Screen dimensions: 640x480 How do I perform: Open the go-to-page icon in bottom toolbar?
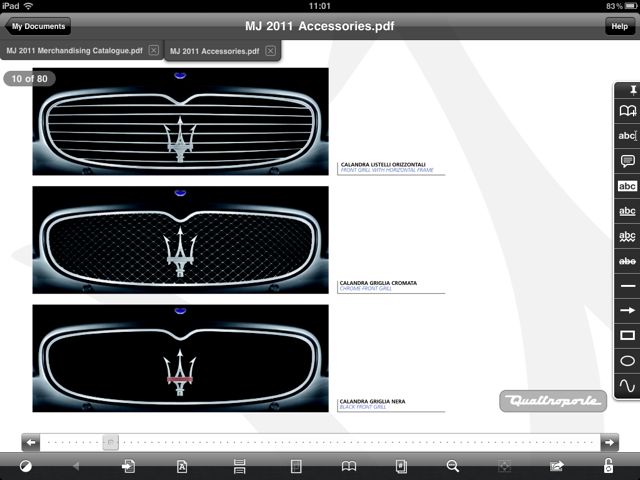pos(129,466)
